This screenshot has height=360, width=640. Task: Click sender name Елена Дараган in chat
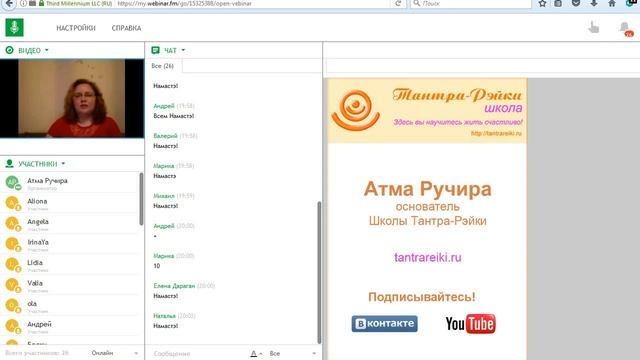[174, 286]
